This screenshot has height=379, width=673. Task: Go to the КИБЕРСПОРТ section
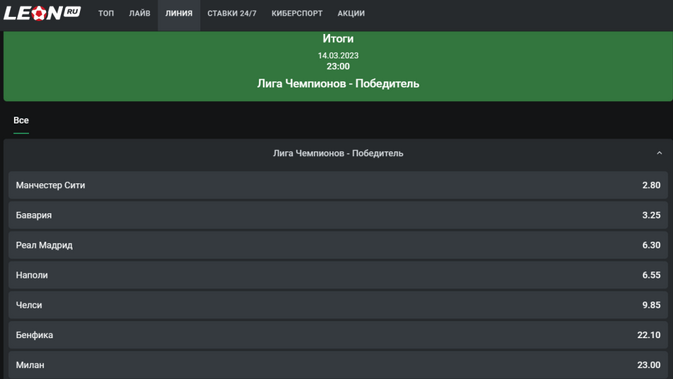pos(297,13)
